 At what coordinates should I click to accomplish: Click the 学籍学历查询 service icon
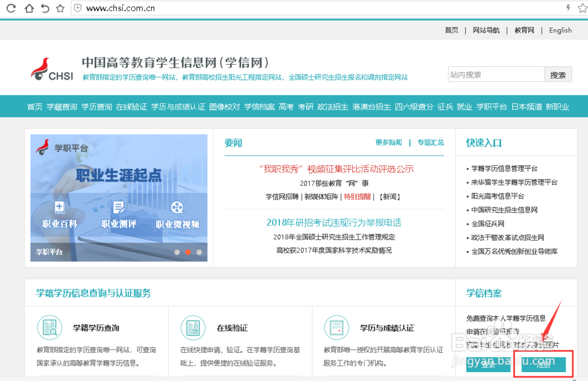[x=49, y=327]
